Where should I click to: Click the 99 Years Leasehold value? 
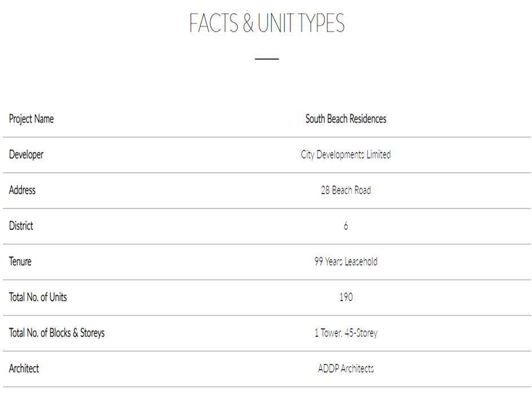pos(345,262)
